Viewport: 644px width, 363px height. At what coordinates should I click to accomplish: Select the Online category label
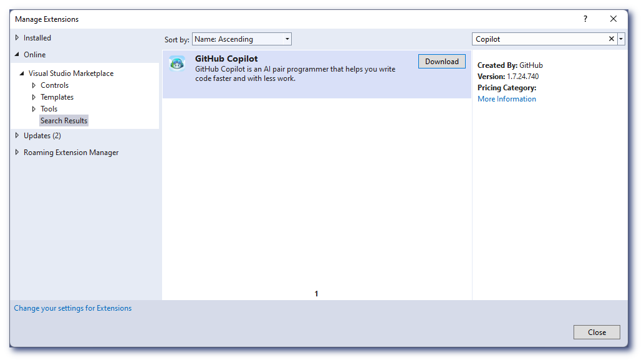click(x=34, y=55)
